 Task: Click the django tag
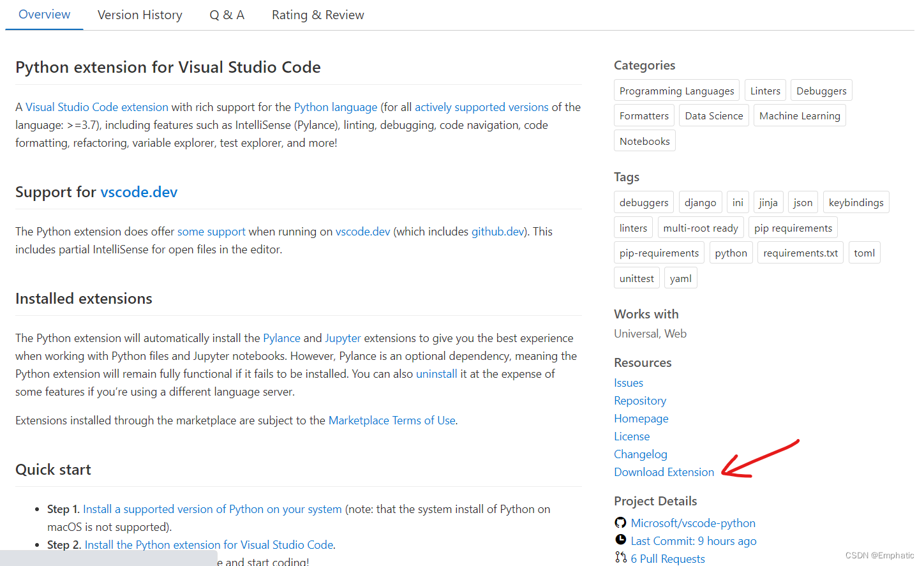pyautogui.click(x=700, y=202)
